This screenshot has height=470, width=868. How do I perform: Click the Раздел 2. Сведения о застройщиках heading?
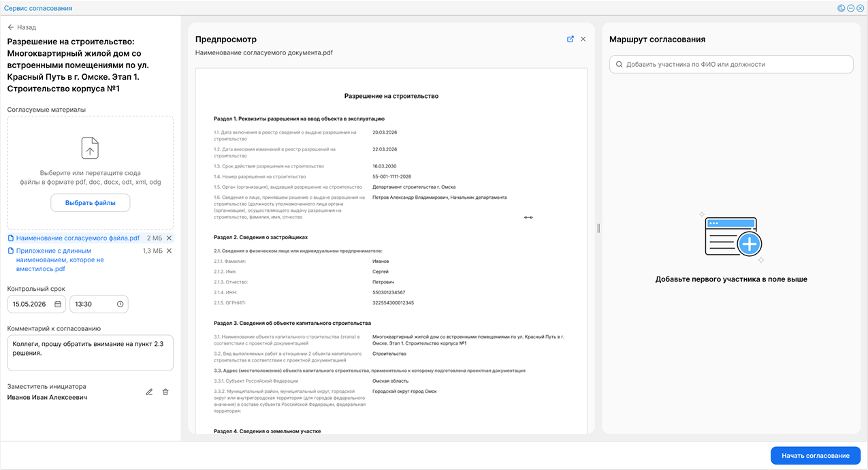[261, 237]
